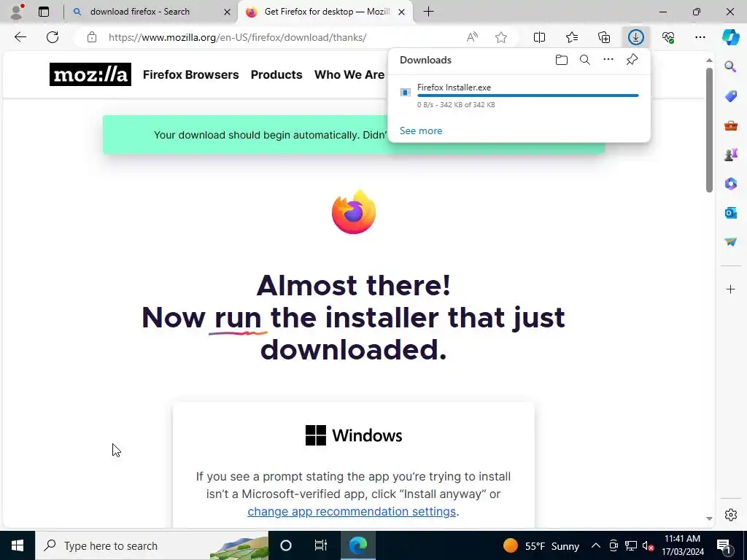Open Read aloud icon in address bar
Image resolution: width=747 pixels, height=560 pixels.
472,37
